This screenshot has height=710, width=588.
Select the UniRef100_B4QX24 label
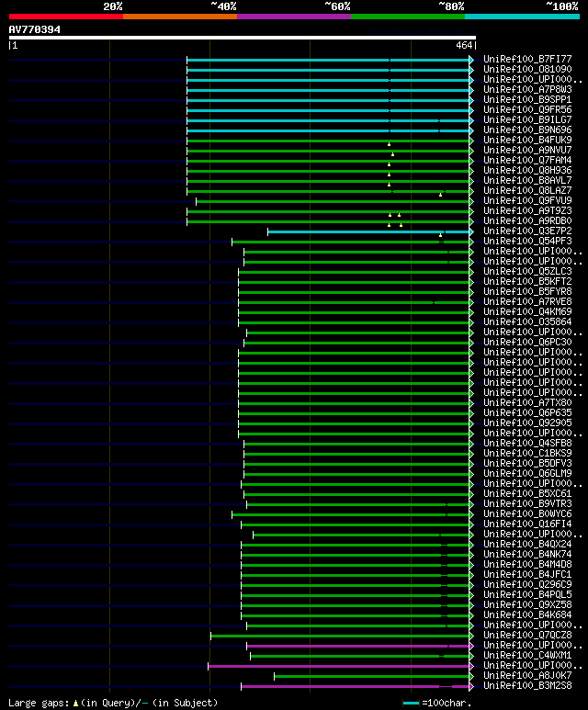click(527, 545)
